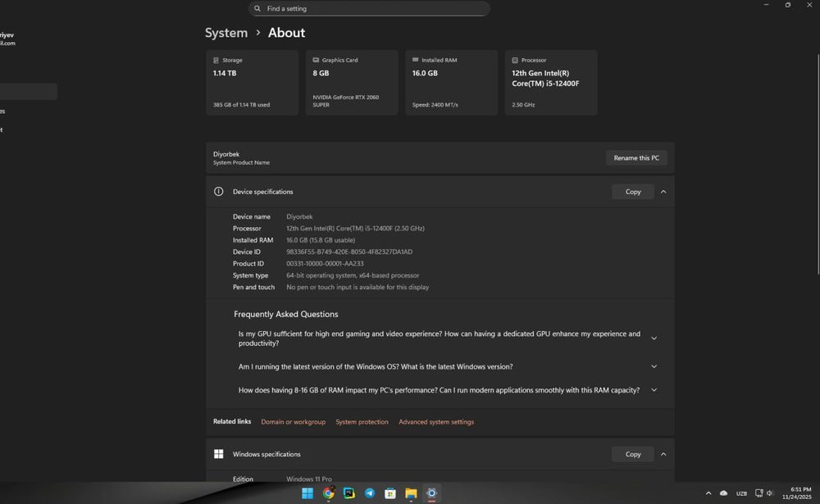Switch the UZB input language indicator

(741, 493)
